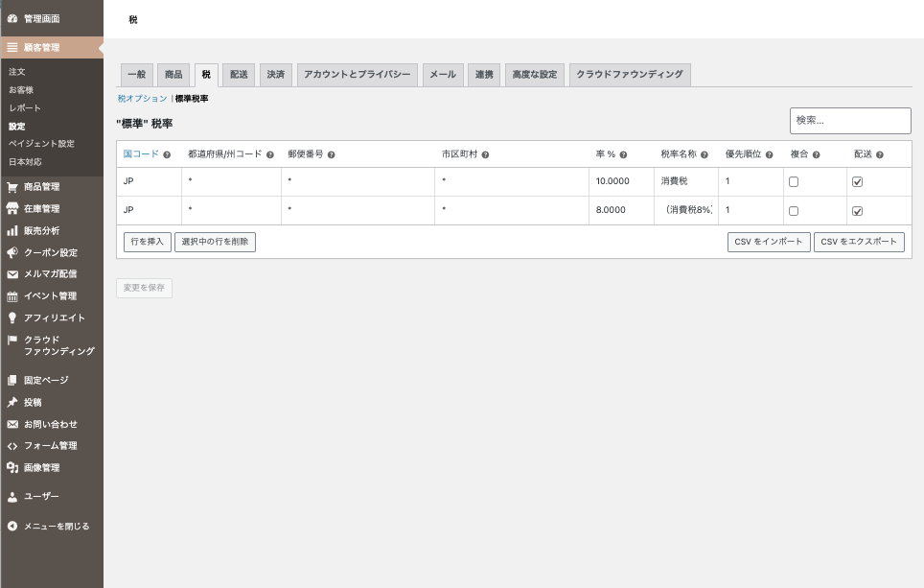Open イベント管理 calendar icon
Screen dimensions: 924x588
pyautogui.click(x=12, y=296)
